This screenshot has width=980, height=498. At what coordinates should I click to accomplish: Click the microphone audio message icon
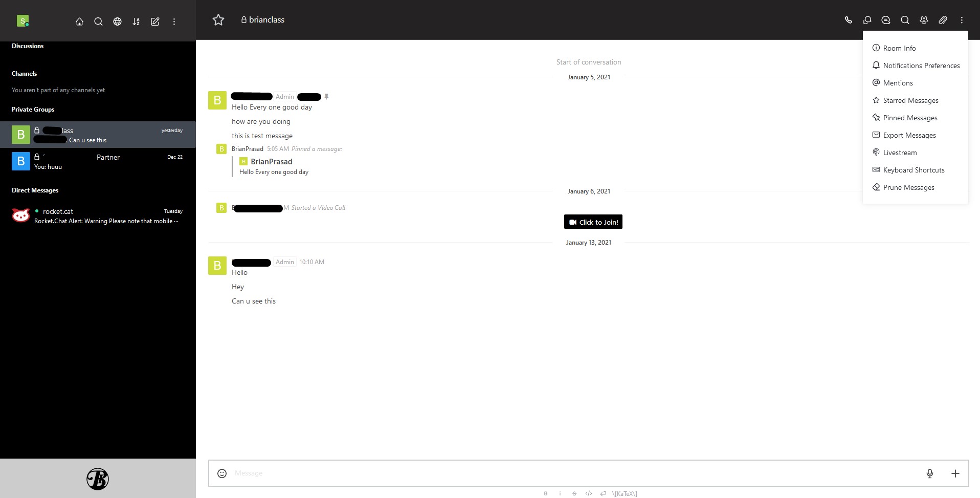coord(930,473)
